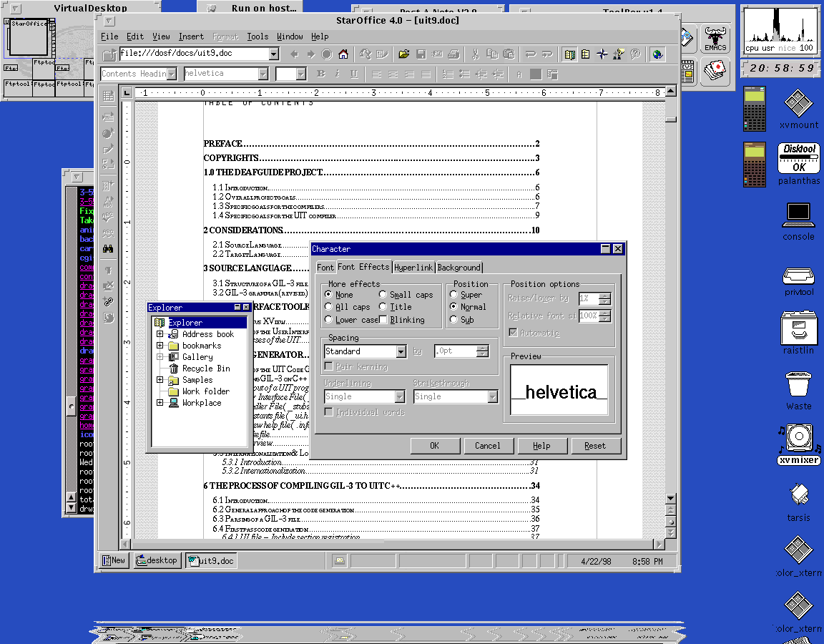The image size is (824, 644).
Task: Switch to the Font tab
Action: [x=325, y=268]
